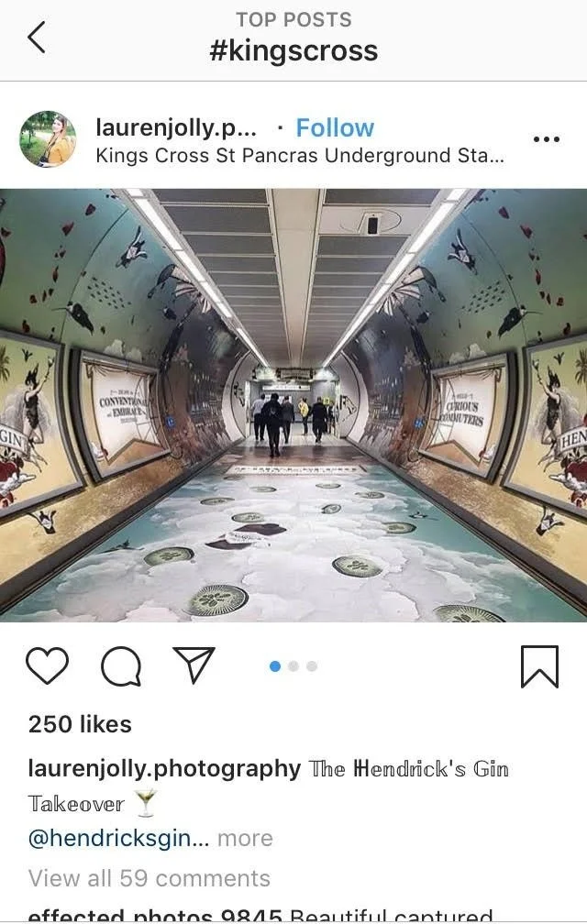
Task: Tap the tunnel photo in the post
Action: coord(293,405)
